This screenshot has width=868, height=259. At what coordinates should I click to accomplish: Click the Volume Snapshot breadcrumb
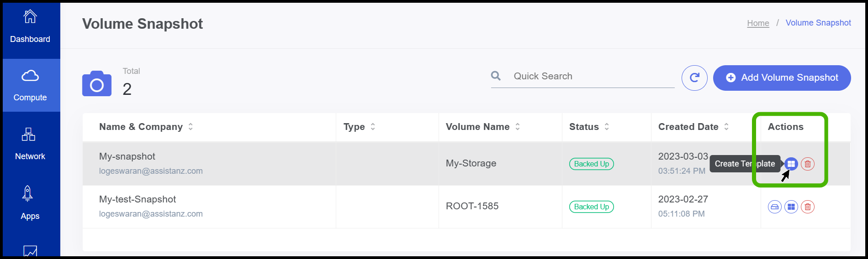click(818, 23)
